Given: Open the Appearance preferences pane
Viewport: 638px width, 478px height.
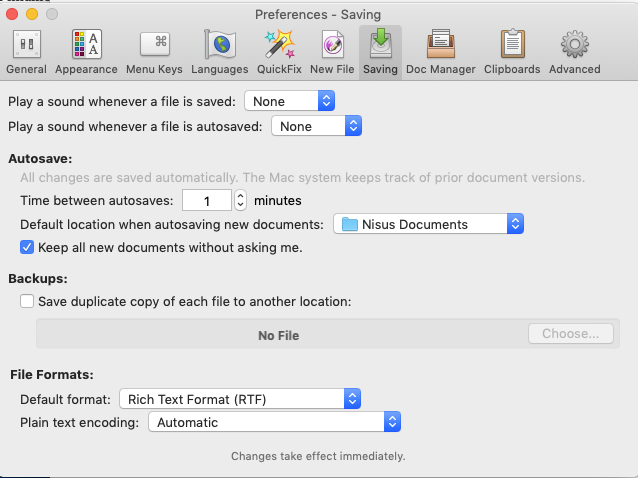Looking at the screenshot, I should pos(86,52).
